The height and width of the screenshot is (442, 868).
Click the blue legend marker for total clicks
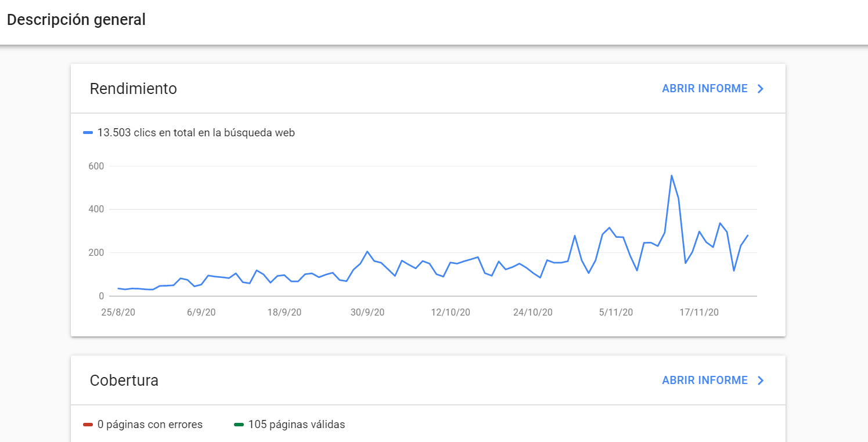[88, 133]
